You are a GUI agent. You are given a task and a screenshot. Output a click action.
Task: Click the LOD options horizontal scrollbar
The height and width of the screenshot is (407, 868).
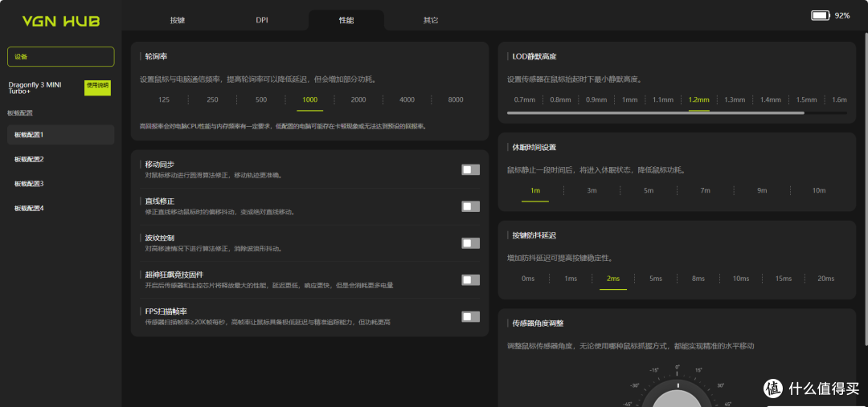click(x=656, y=113)
